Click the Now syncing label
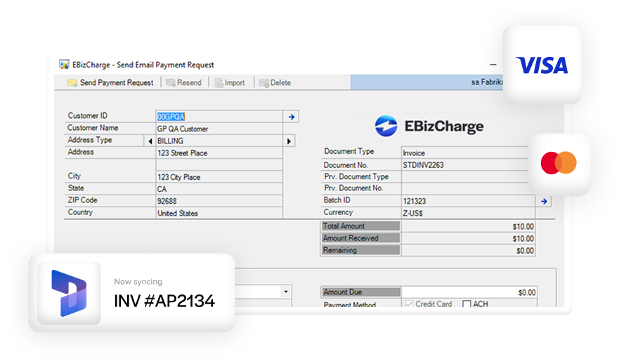 (138, 281)
